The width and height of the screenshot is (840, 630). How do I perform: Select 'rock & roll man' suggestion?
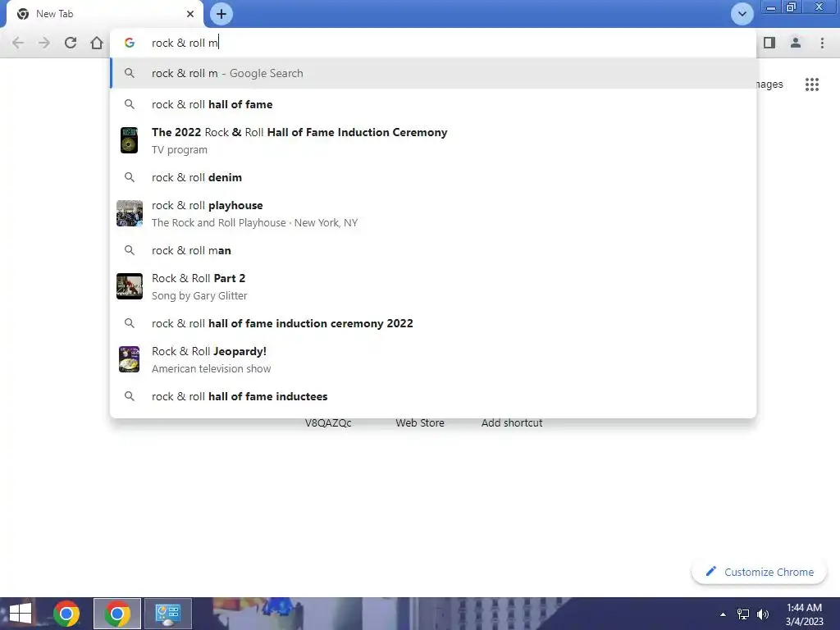(x=433, y=250)
